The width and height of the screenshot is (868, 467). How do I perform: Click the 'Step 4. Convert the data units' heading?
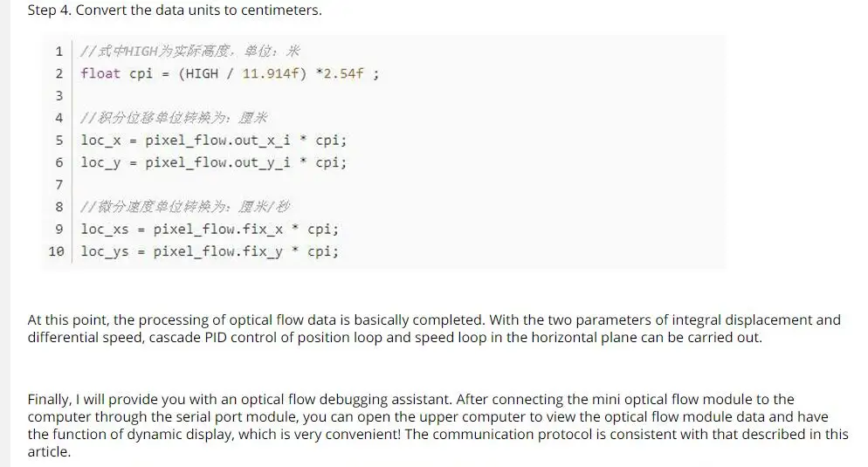point(175,10)
